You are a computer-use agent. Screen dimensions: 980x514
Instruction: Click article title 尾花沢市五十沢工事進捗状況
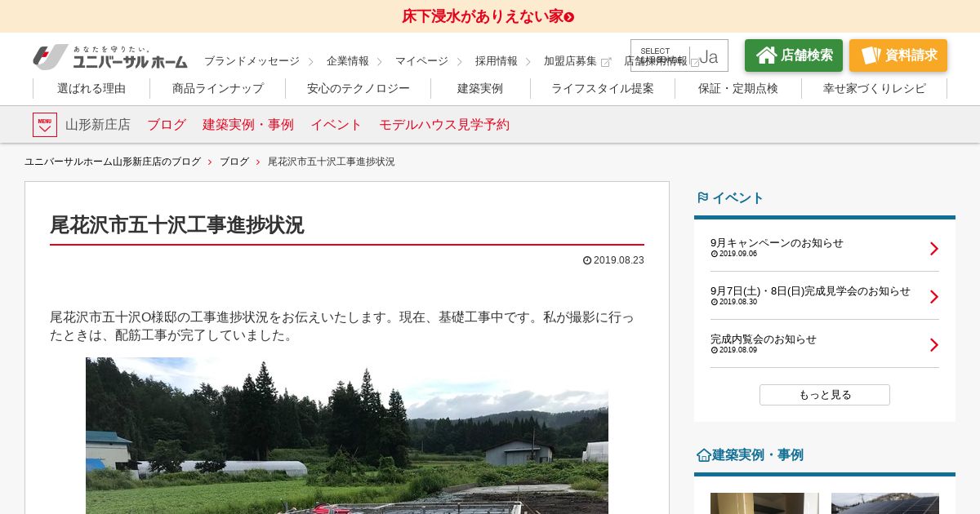pyautogui.click(x=176, y=225)
